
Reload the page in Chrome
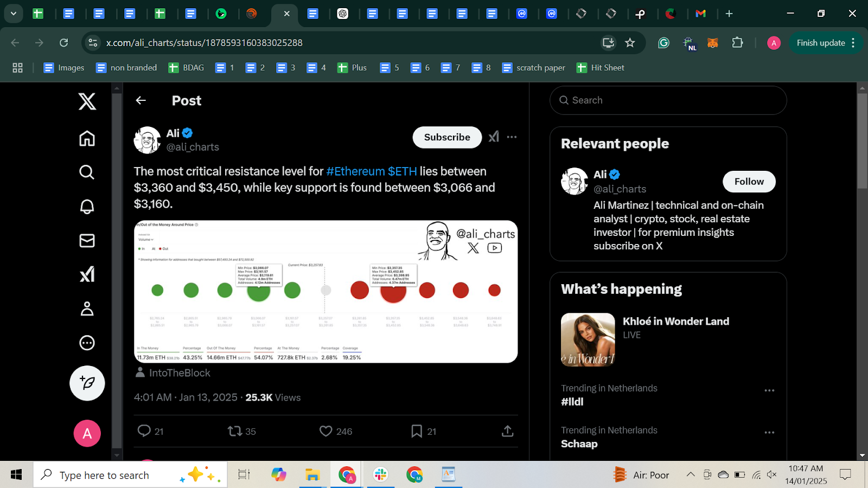click(63, 43)
